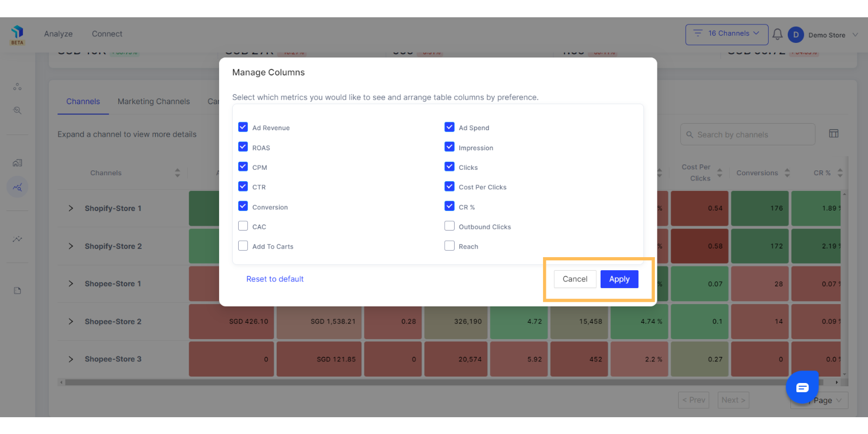Switch to the Channels tab
The image size is (868, 434).
pos(83,101)
